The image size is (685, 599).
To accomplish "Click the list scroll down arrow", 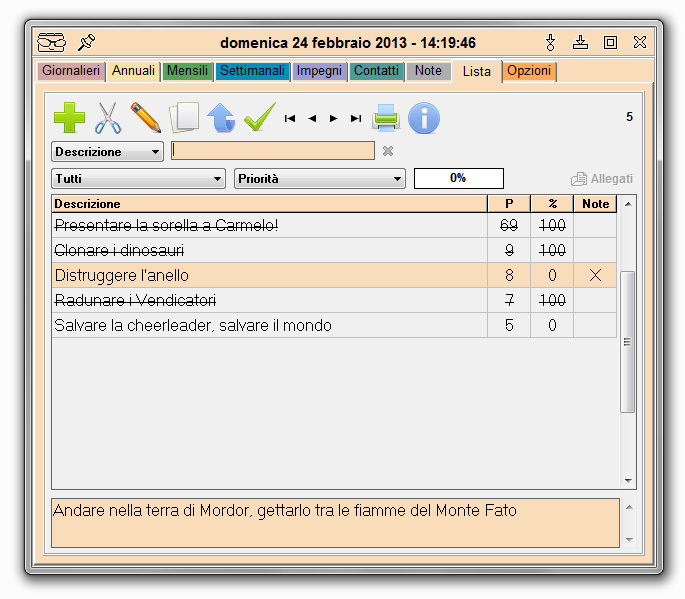I will 628,481.
